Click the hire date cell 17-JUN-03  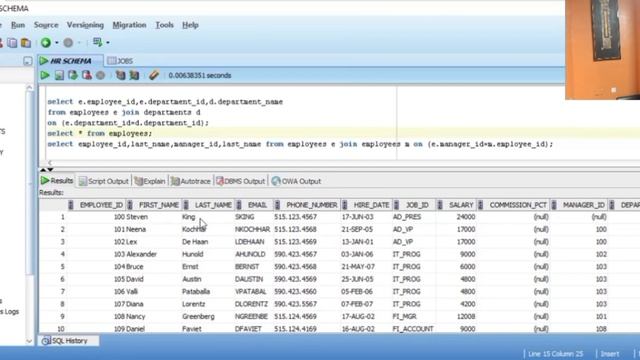357,217
